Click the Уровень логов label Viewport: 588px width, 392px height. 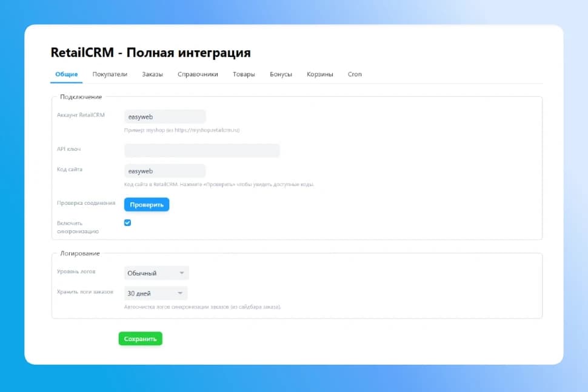coord(76,271)
